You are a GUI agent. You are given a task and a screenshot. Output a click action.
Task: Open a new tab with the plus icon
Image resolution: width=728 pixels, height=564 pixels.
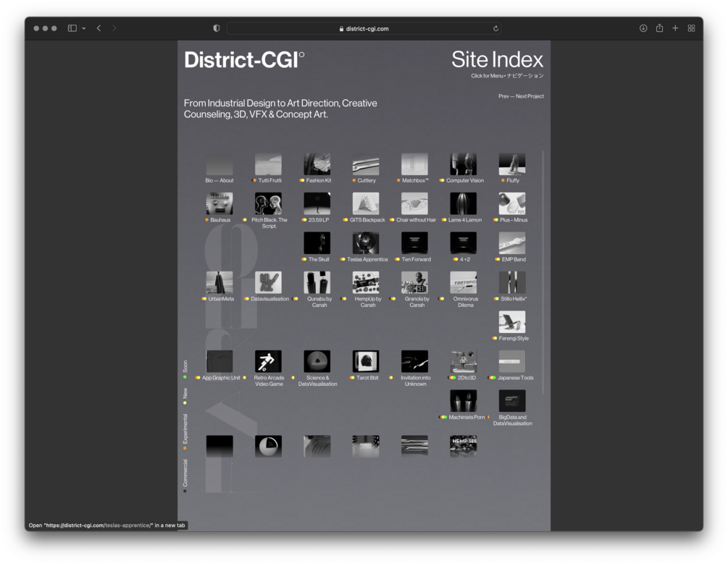pos(675,28)
